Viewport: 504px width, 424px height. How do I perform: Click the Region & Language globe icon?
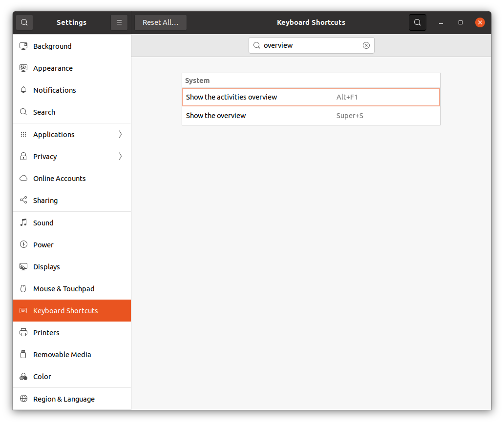23,399
